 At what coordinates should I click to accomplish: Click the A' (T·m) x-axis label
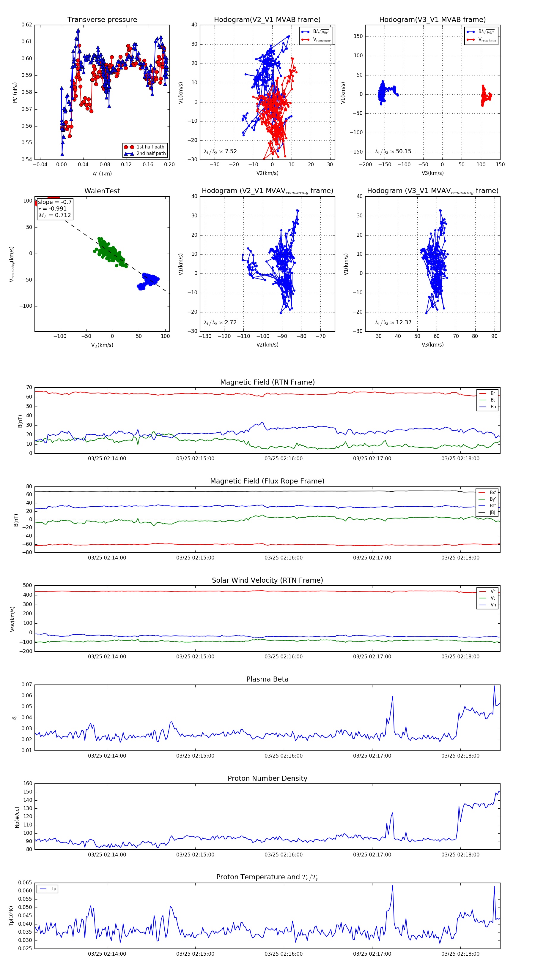(102, 174)
